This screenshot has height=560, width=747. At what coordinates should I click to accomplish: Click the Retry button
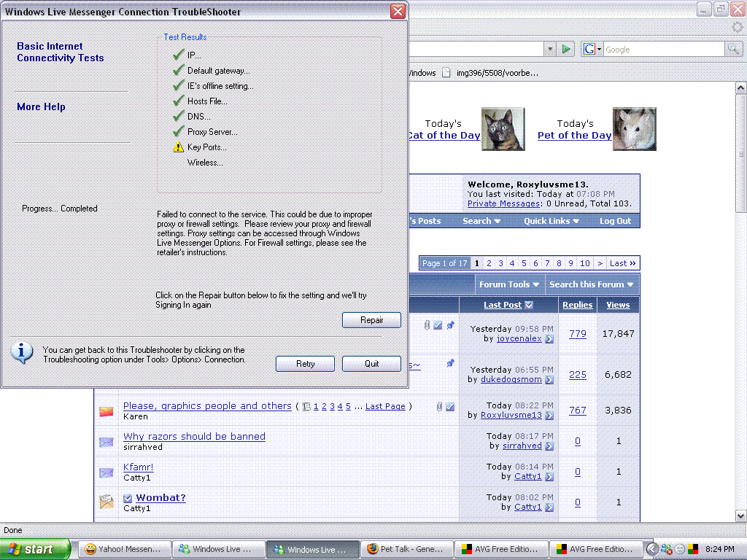point(305,364)
